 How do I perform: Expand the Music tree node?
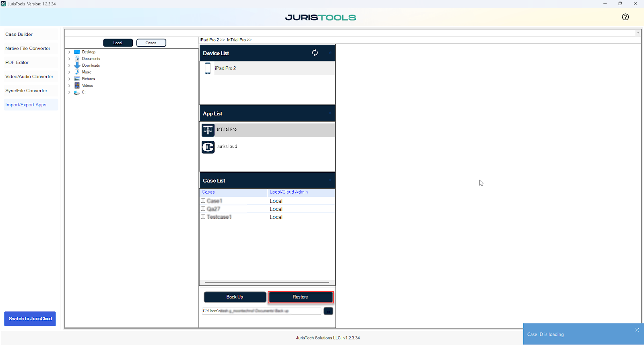tap(69, 72)
